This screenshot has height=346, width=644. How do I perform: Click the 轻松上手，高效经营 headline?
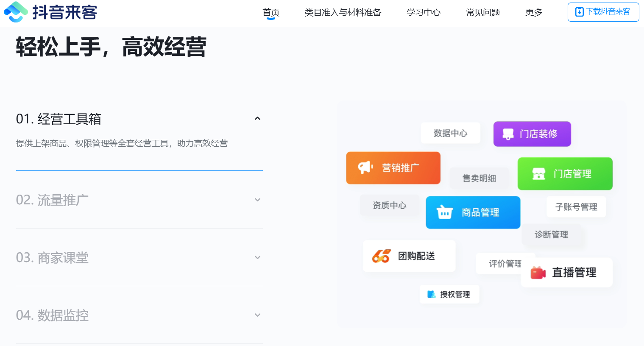111,47
